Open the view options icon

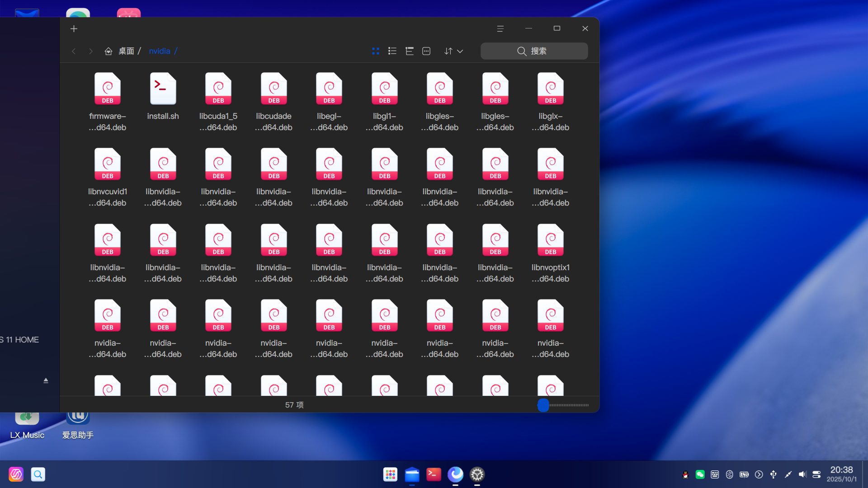[426, 51]
